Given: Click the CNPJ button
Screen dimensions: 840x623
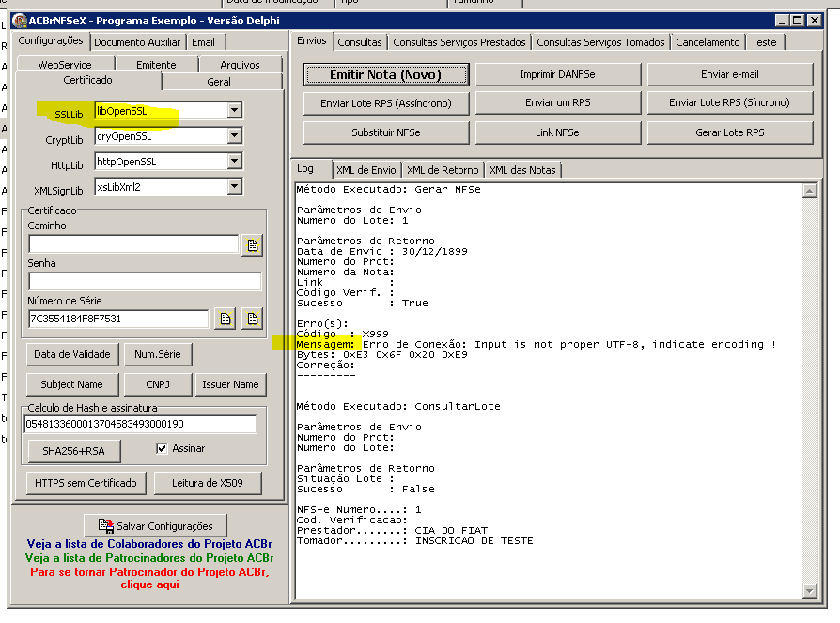Looking at the screenshot, I should point(158,384).
